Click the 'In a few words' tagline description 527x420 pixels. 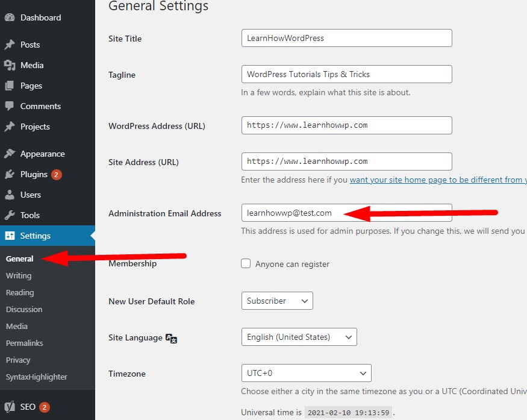tap(326, 92)
